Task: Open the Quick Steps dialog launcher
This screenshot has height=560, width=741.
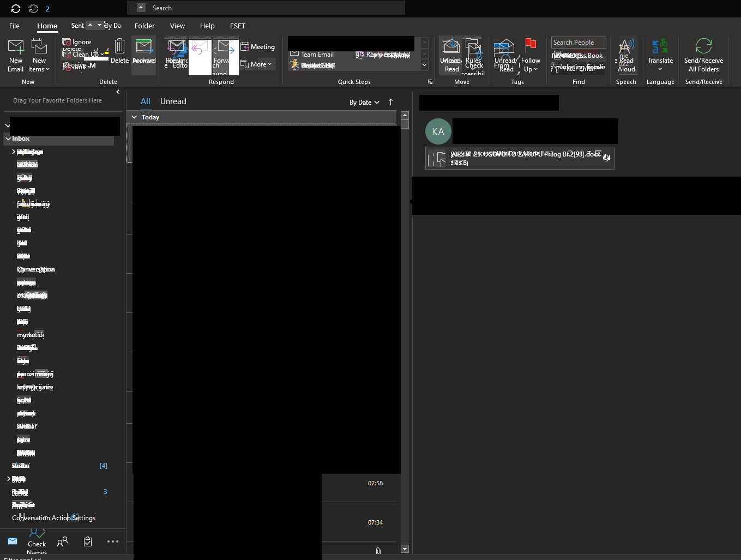Action: (x=430, y=82)
